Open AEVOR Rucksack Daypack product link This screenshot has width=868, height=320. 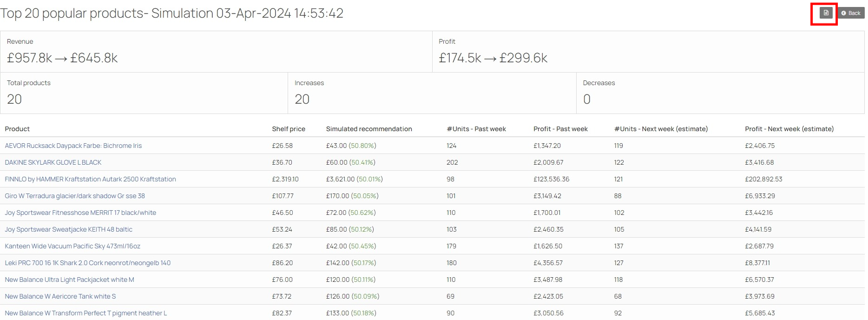coord(73,146)
